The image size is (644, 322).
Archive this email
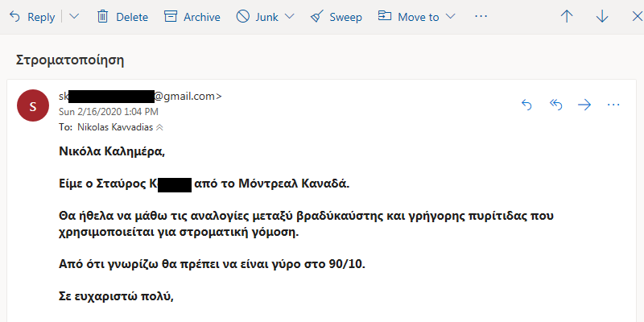pyautogui.click(x=192, y=17)
